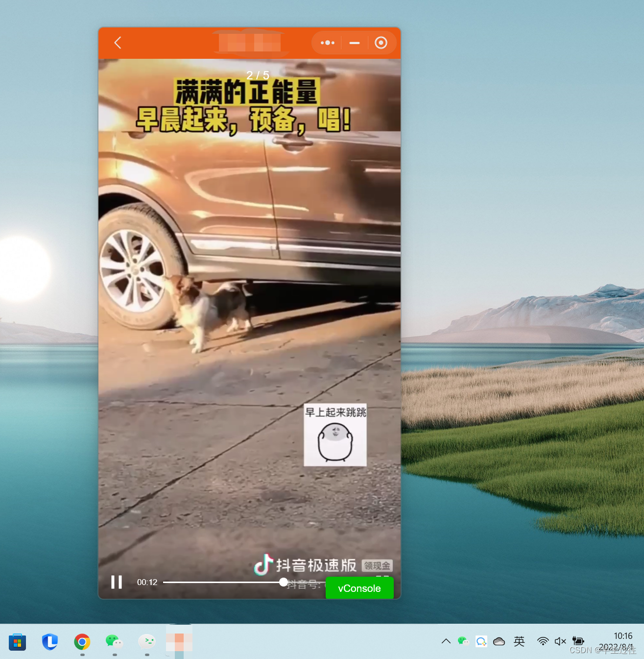644x659 pixels.
Task: Open WeChat from the taskbar
Action: (114, 641)
